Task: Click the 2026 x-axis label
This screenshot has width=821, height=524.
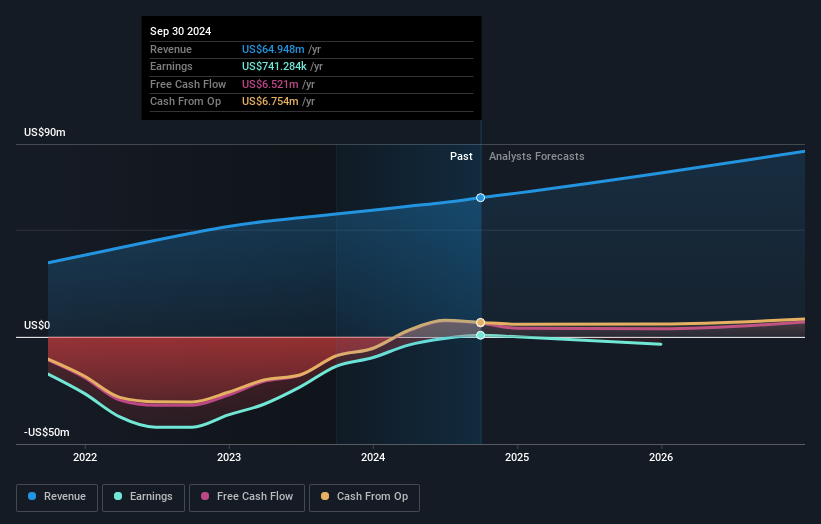Action: [661, 458]
